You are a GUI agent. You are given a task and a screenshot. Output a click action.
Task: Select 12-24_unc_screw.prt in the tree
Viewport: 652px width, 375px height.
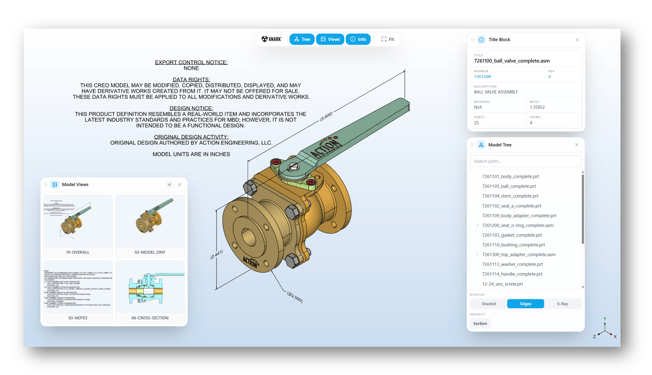click(x=502, y=284)
